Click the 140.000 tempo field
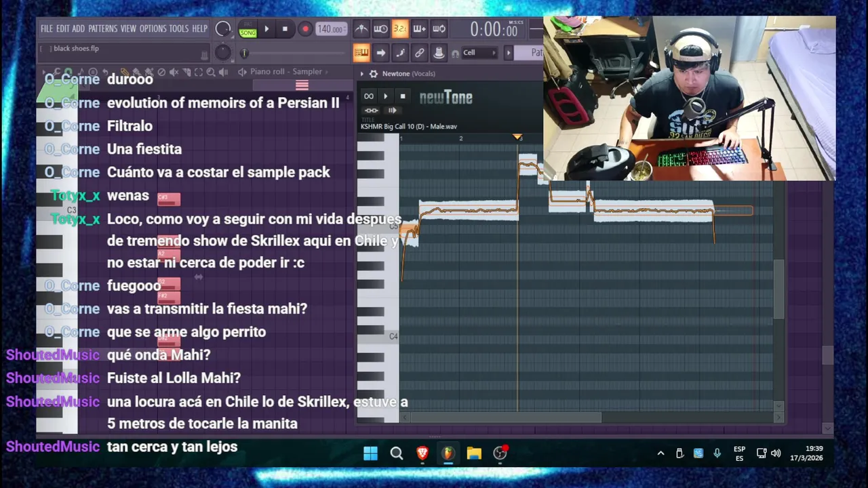This screenshot has height=488, width=868. 331,29
